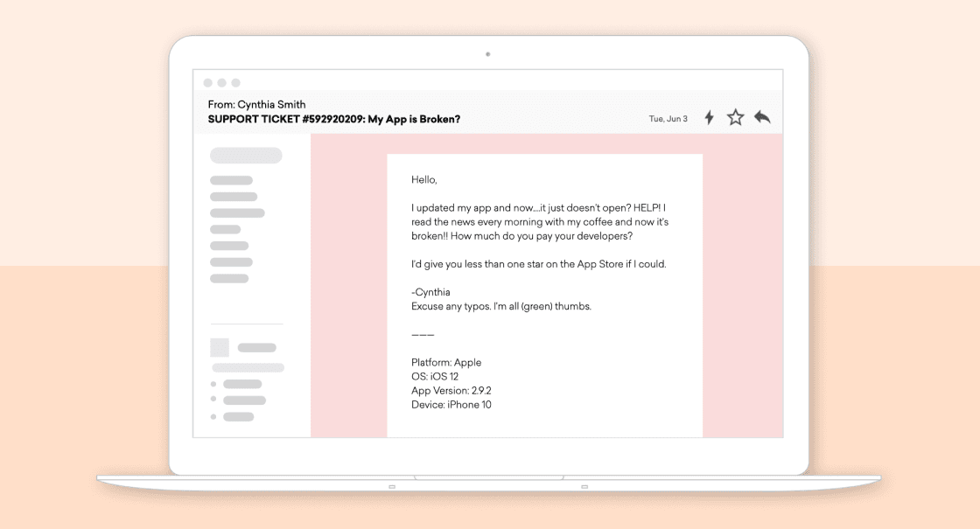Click the sender name Cynthia Smith

tap(270, 105)
